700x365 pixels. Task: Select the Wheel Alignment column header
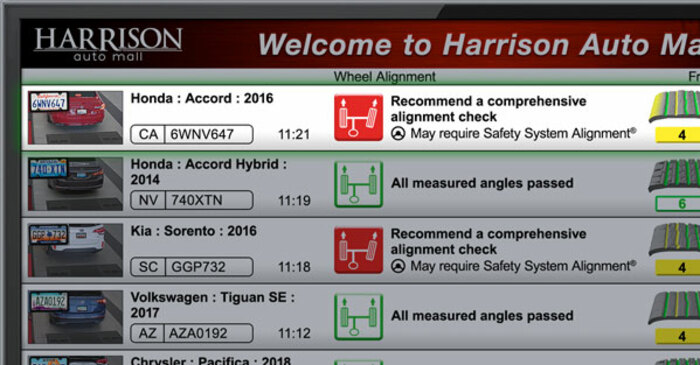pyautogui.click(x=384, y=77)
